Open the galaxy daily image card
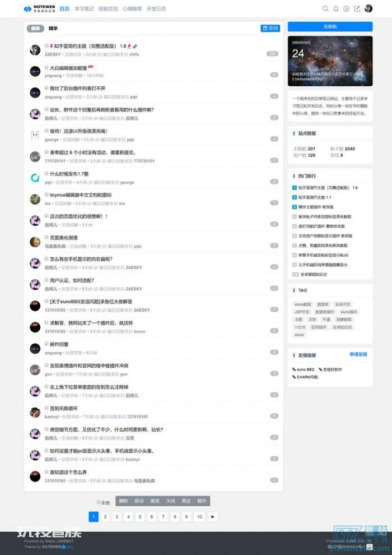This screenshot has width=392, height=555. (330, 61)
